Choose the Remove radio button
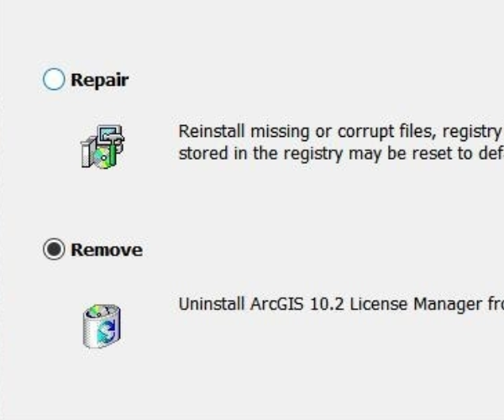 tap(54, 250)
